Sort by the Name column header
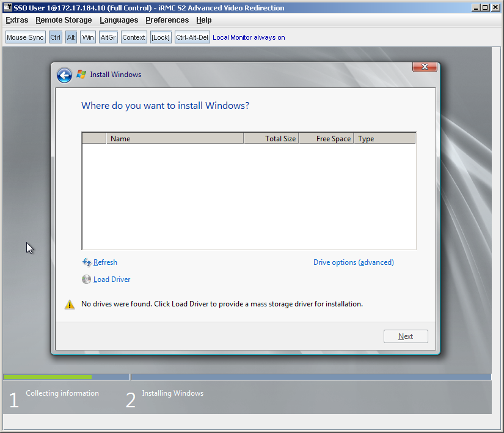This screenshot has width=504, height=433. [x=175, y=139]
